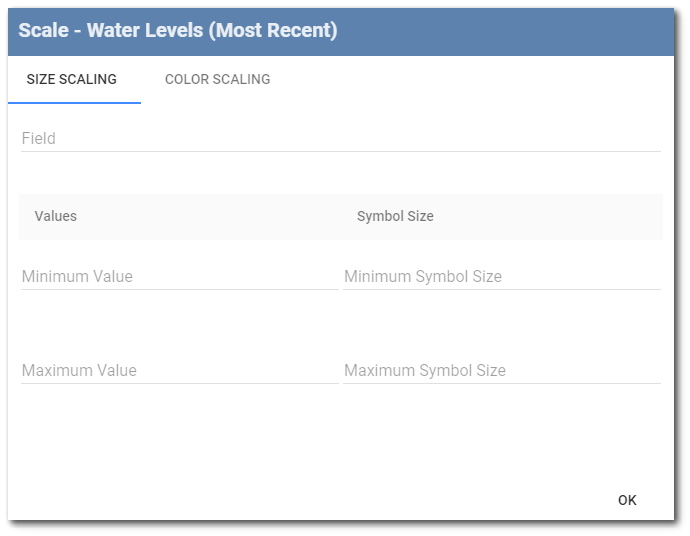This screenshot has height=536, width=690.
Task: Open the Field selection dropdown
Action: click(340, 138)
